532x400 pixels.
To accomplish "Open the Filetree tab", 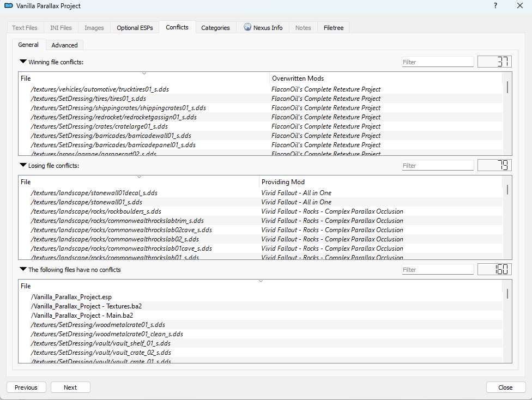I will pos(334,28).
